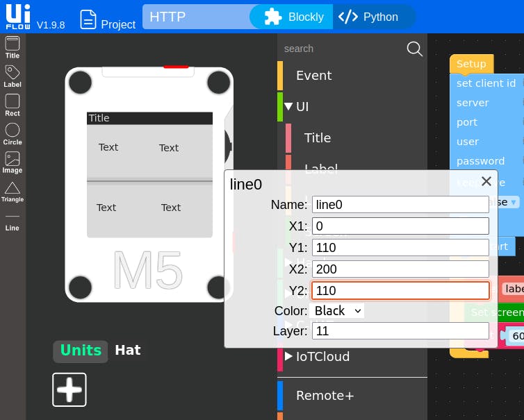This screenshot has height=420, width=524.
Task: Edit the X1 coordinate field
Action: (400, 226)
